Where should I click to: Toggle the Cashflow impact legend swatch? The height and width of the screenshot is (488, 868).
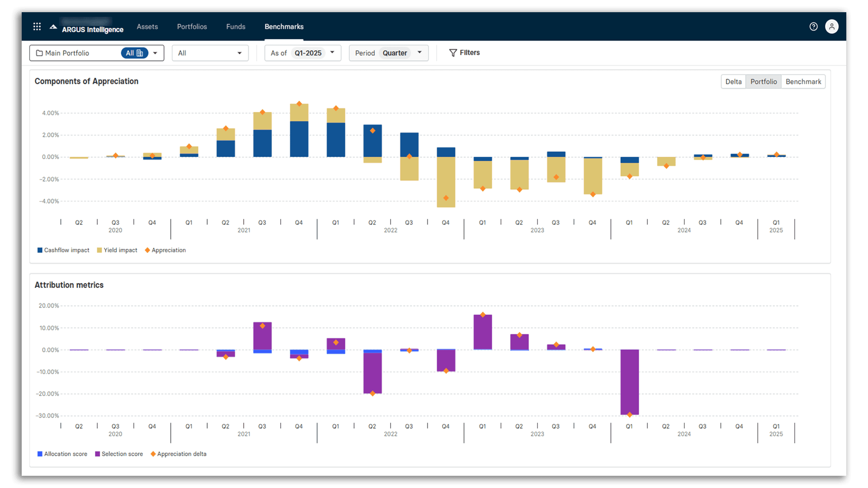[x=39, y=250]
